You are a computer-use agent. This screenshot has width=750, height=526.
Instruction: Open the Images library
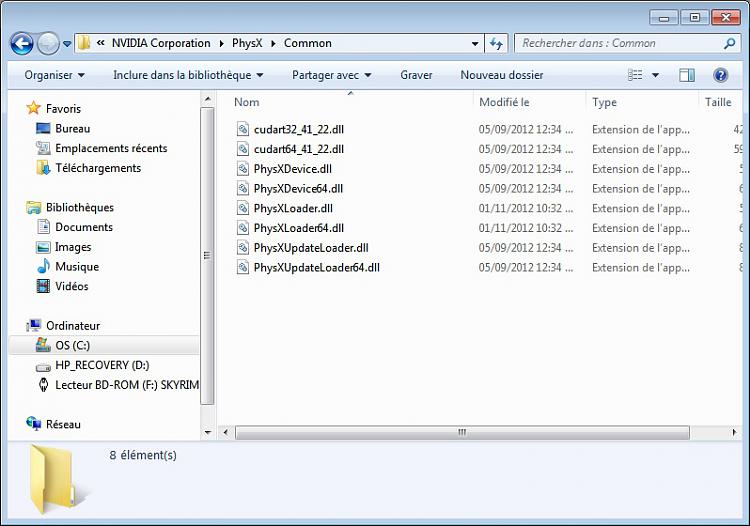73,247
